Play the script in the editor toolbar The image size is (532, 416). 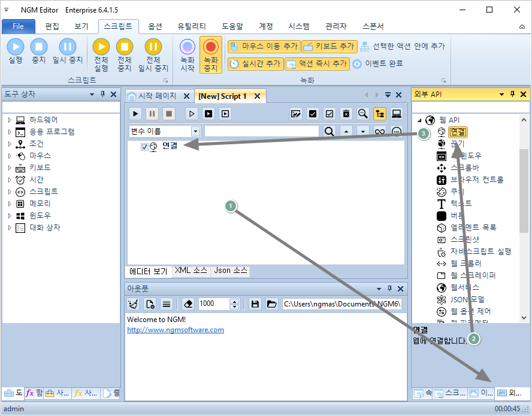coord(135,114)
